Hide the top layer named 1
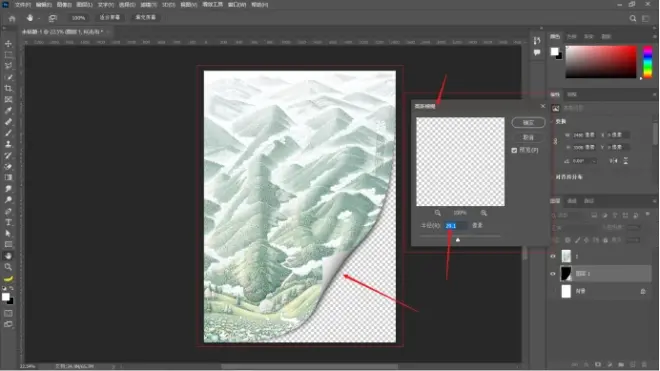This screenshot has width=660, height=371. pyautogui.click(x=553, y=256)
